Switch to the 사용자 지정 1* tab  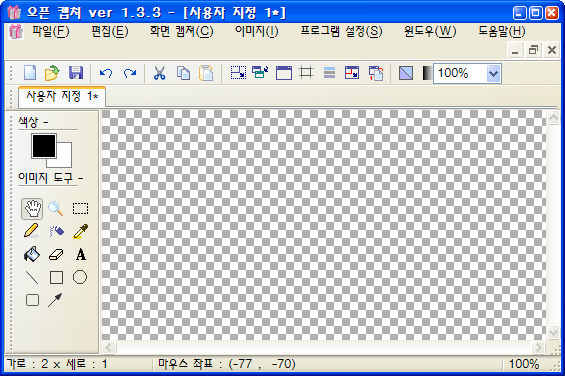[62, 96]
